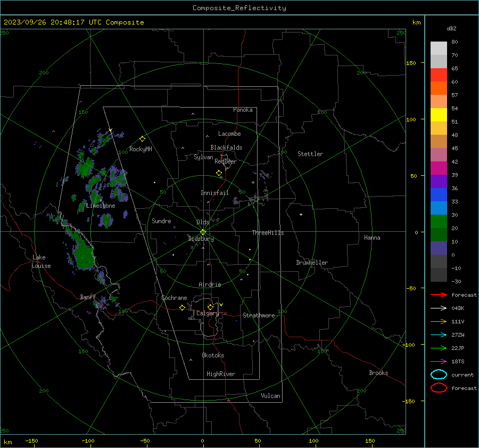This screenshot has height=448, width=479.
Task: Click the white 04DK arrow icon
Action: (x=439, y=308)
